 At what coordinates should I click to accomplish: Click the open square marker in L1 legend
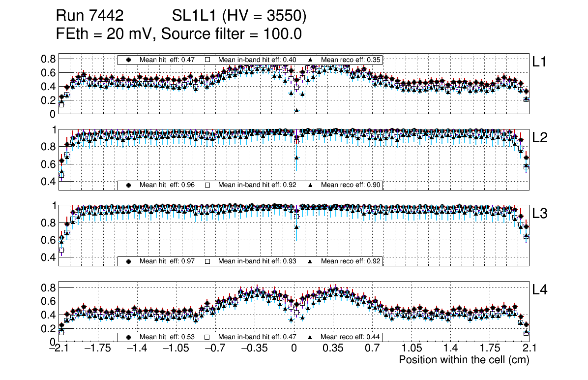click(x=207, y=60)
